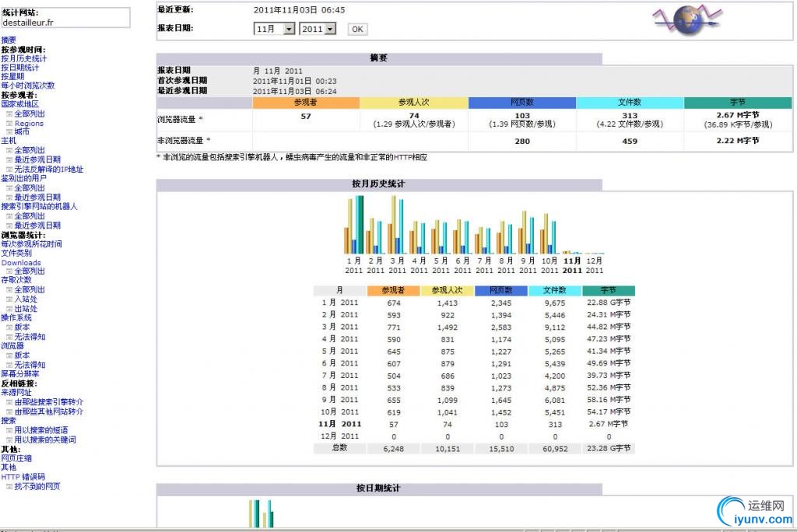
Task: Open 版本 under 浏览器
Action: pyautogui.click(x=22, y=355)
